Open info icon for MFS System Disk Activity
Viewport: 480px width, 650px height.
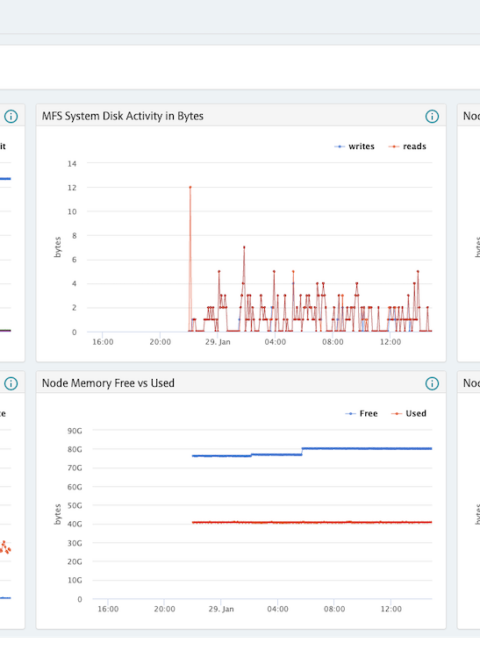(x=432, y=116)
